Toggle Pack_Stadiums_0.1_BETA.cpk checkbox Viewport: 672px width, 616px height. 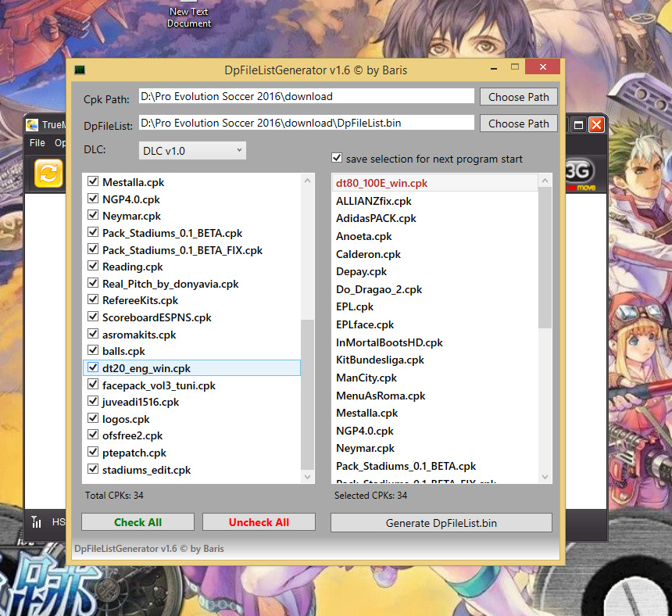(92, 232)
